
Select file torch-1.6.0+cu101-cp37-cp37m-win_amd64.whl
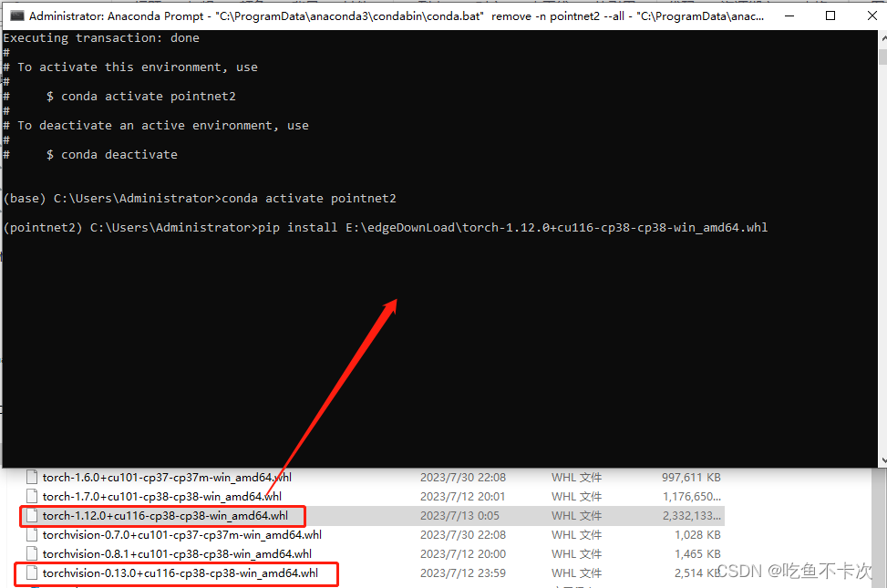click(x=167, y=477)
